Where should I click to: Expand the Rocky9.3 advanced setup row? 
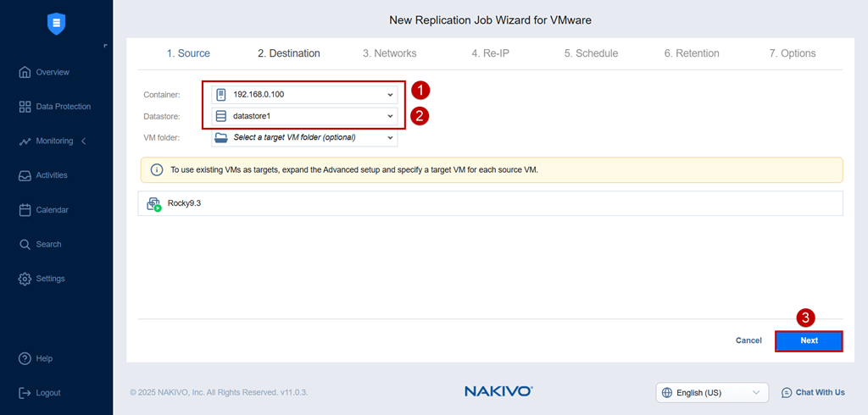[x=490, y=203]
